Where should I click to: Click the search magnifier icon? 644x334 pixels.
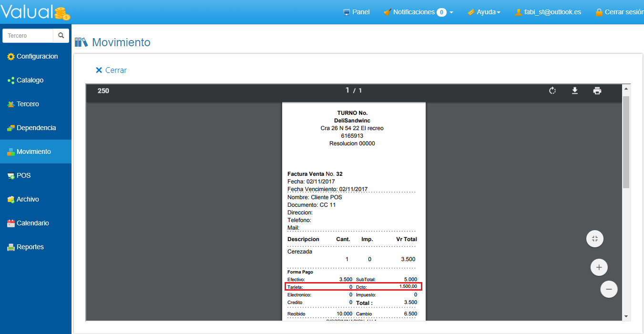click(61, 36)
